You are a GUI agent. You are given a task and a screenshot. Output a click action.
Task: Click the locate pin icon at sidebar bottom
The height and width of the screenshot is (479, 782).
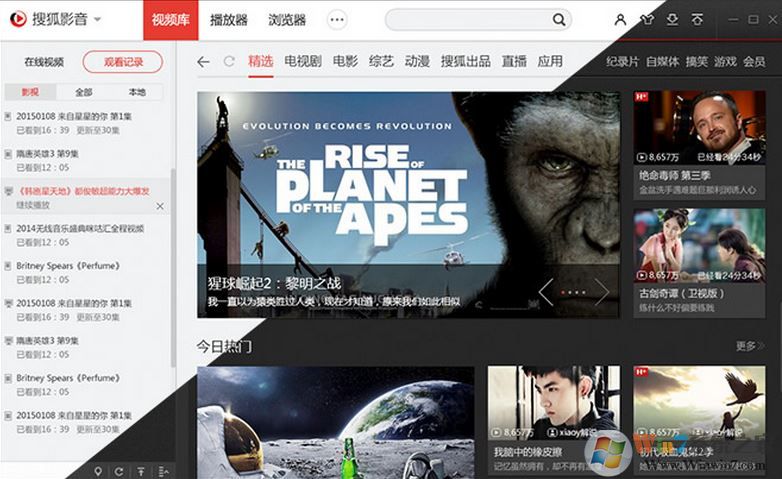pos(98,471)
